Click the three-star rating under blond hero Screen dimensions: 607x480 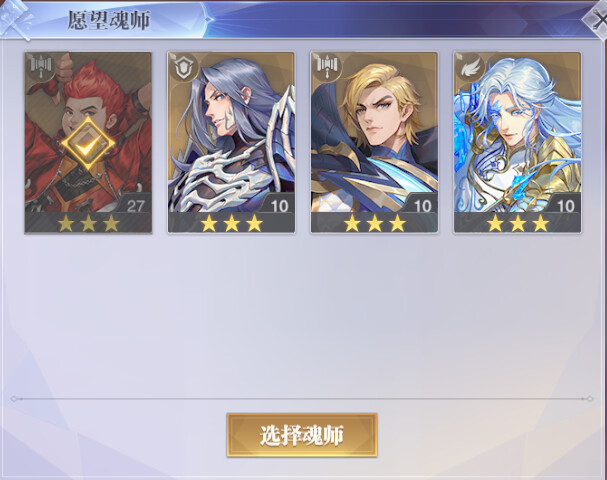coord(374,223)
